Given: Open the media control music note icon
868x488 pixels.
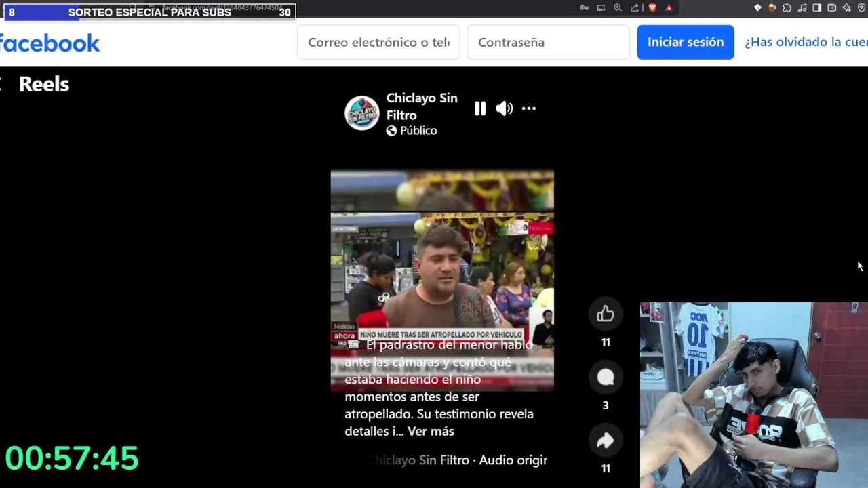Looking at the screenshot, I should pos(802,8).
